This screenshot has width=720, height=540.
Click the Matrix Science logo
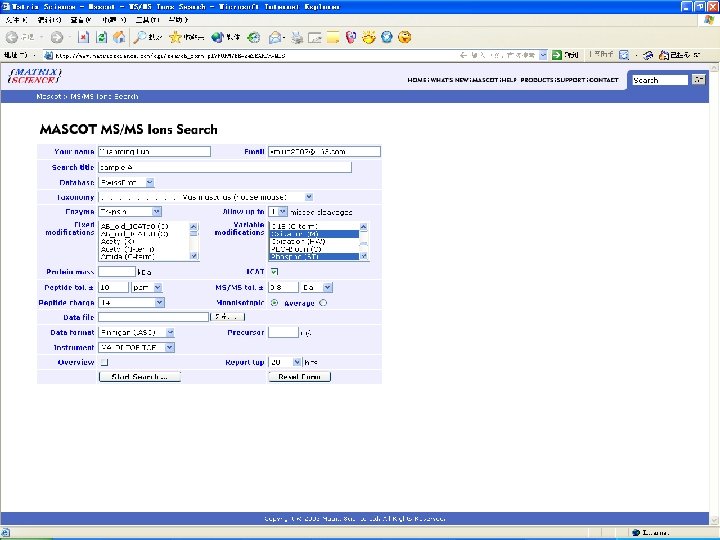tap(34, 76)
